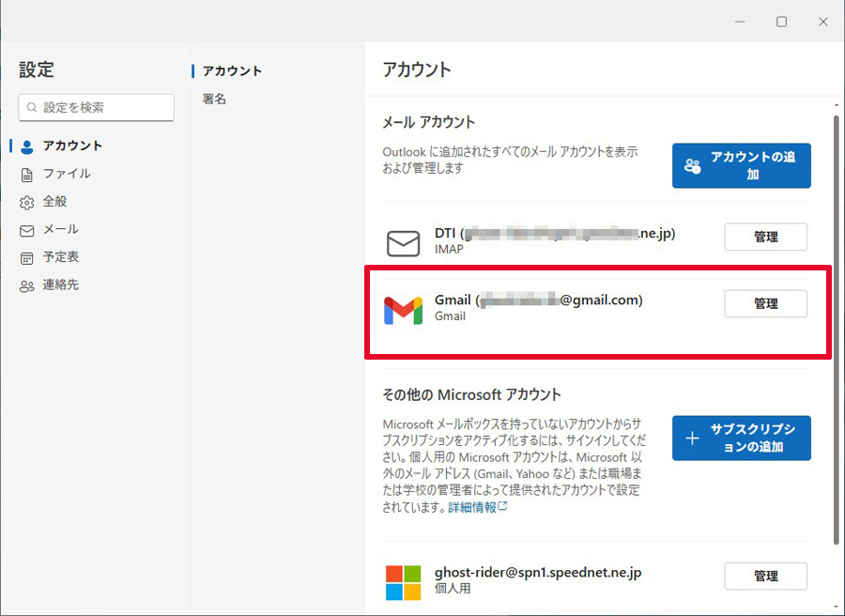Screen dimensions: 845x616
Task: Select the アカウント sub-tab
Action: tap(232, 71)
